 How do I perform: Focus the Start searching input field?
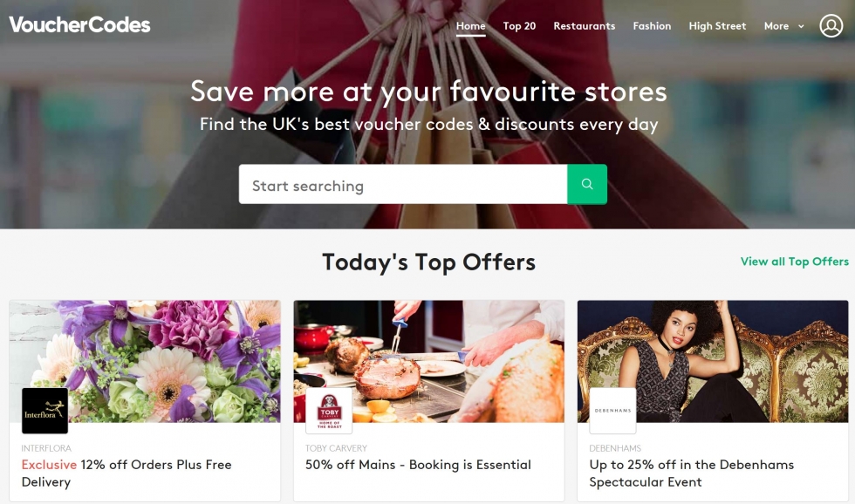click(403, 184)
